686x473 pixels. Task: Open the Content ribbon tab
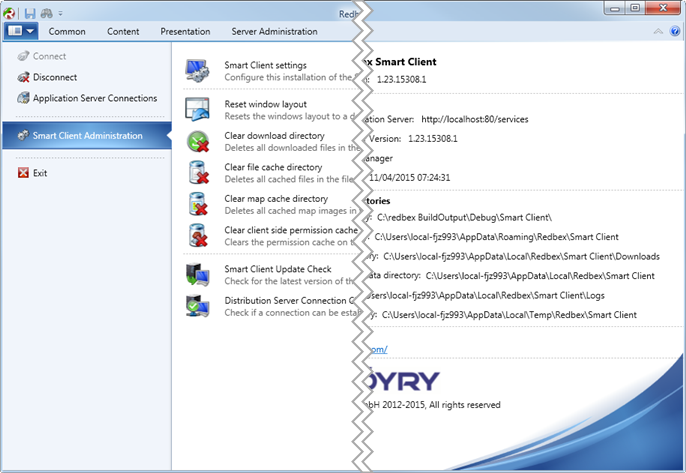tap(123, 31)
